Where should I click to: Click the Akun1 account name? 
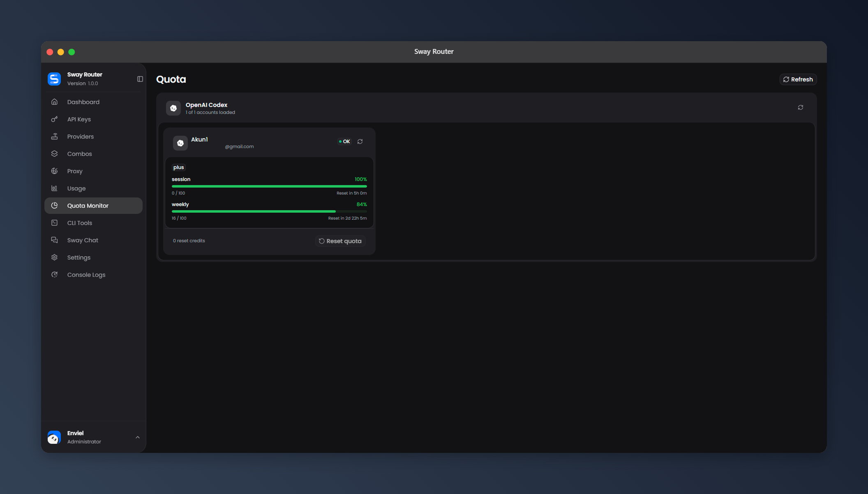point(199,139)
